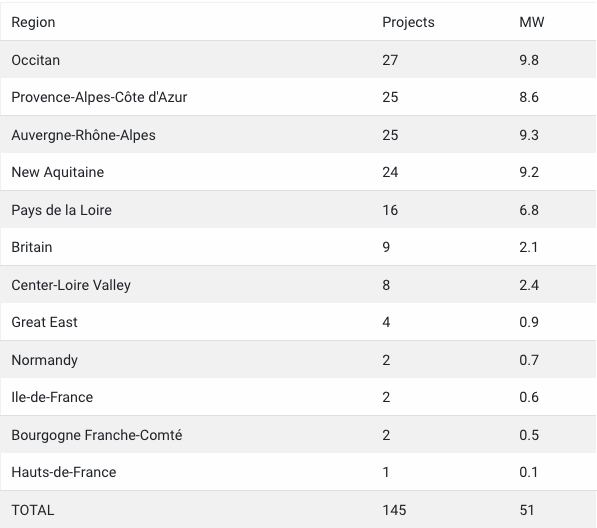Screen dimensions: 597x528
Task: Click the 27 projects value for Occitan
Action: 390,60
